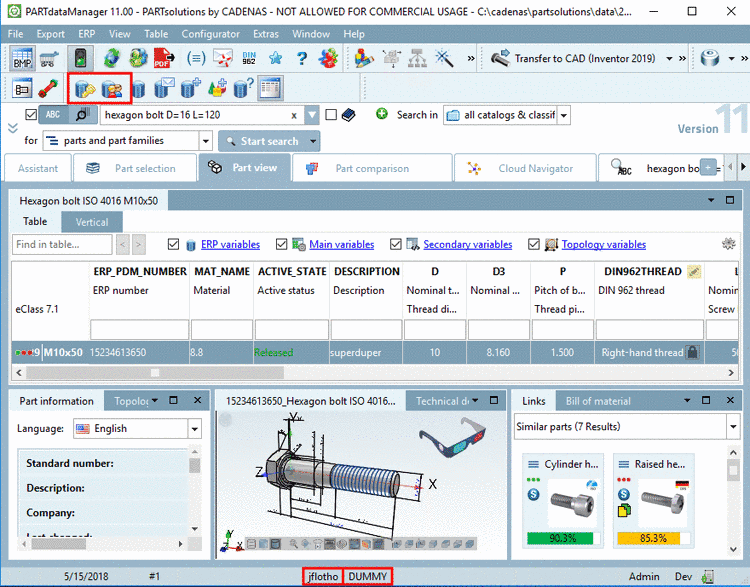750x587 pixels.
Task: Open the parts and part families dropdown
Action: [x=206, y=141]
